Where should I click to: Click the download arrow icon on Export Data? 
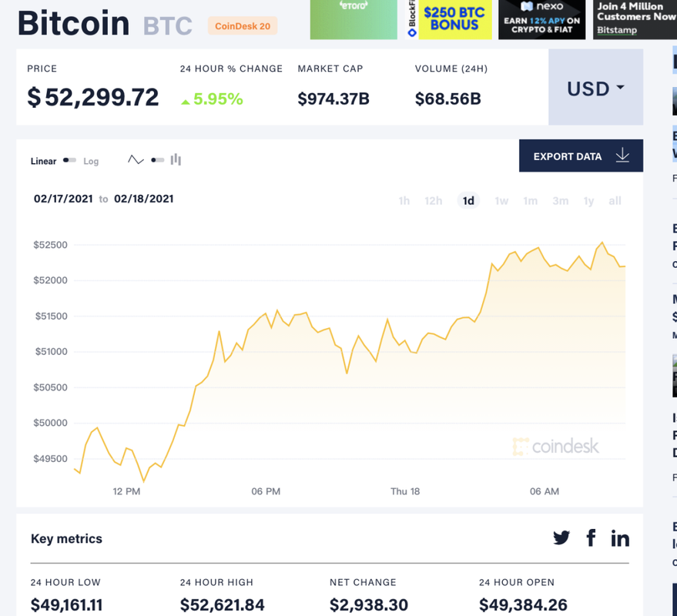tap(622, 156)
